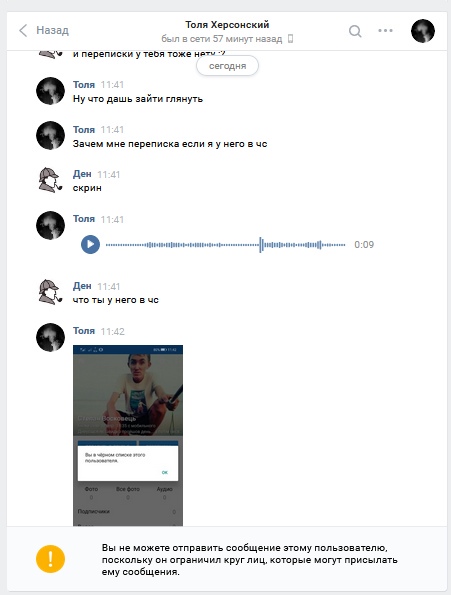Seek within the voice message waveform
451x595 pixels.
tap(225, 245)
